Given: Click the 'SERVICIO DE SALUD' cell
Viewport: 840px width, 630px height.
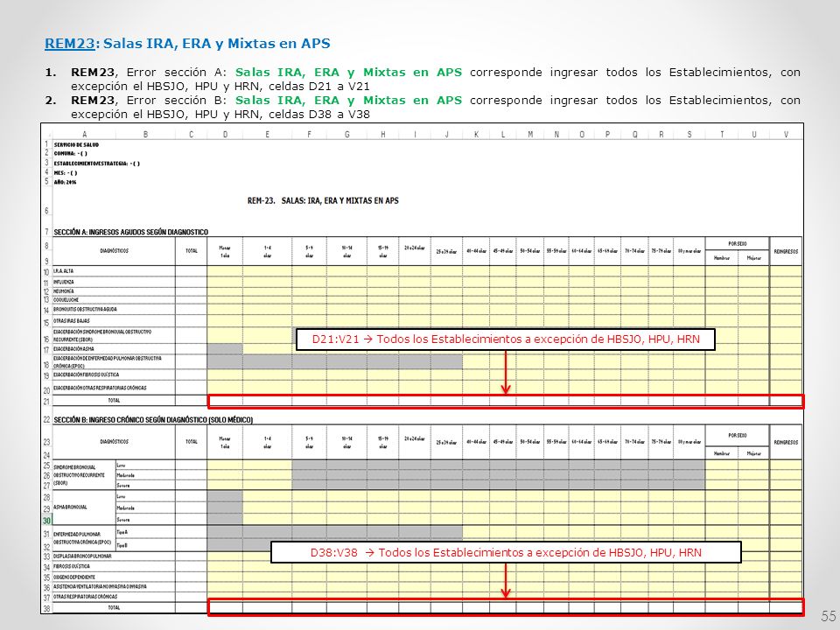Looking at the screenshot, I should click(x=76, y=144).
